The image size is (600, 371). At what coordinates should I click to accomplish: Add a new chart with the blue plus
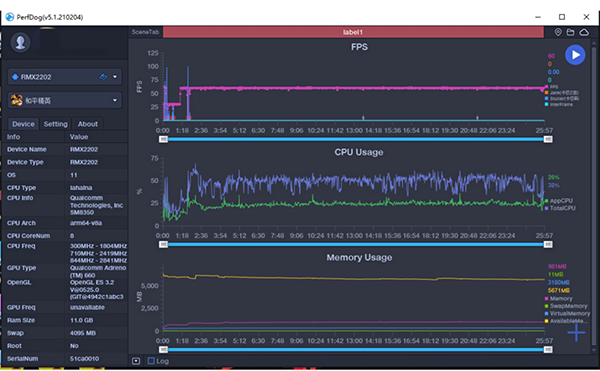click(576, 333)
